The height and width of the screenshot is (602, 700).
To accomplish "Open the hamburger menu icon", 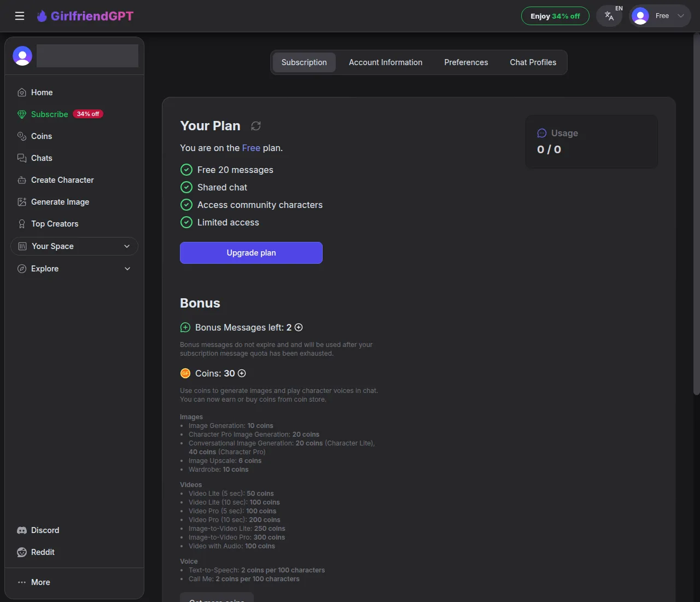I will tap(20, 16).
